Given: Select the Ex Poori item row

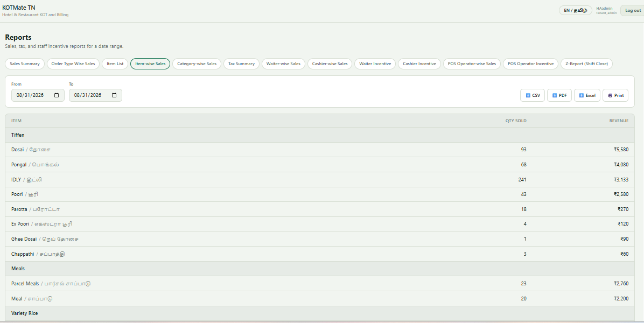Looking at the screenshot, I should (x=319, y=224).
